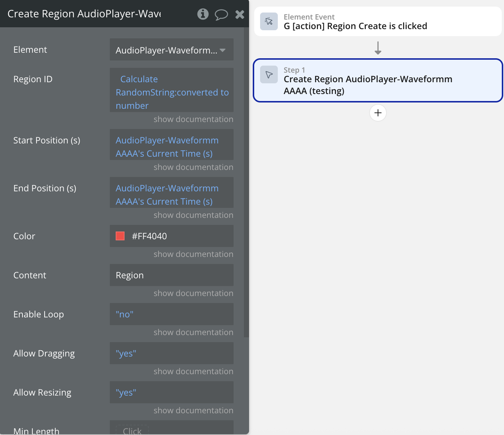Screen dimensions: 504x435
Task: Toggle the Enable Loop "no" value
Action: click(125, 314)
